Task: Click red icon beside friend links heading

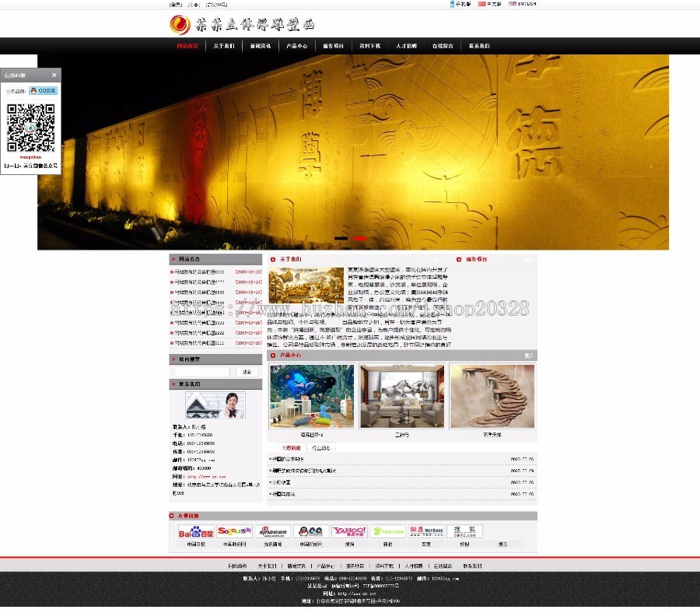Action: tap(172, 516)
